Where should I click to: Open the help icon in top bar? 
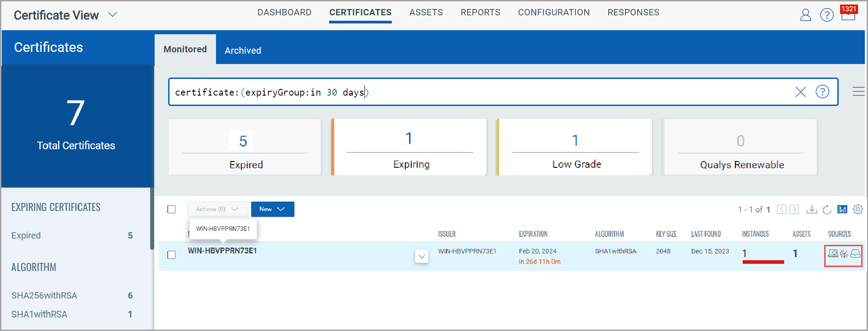click(x=827, y=15)
